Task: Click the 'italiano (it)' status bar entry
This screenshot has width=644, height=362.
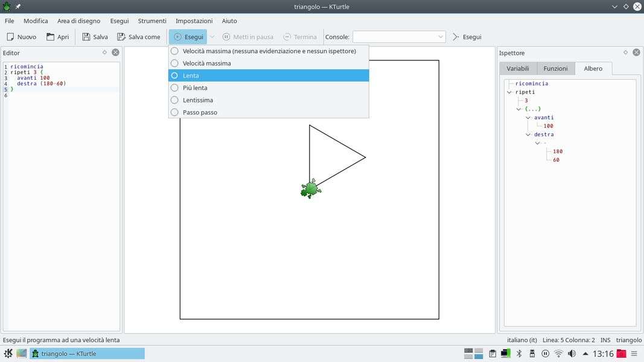Action: point(522,340)
